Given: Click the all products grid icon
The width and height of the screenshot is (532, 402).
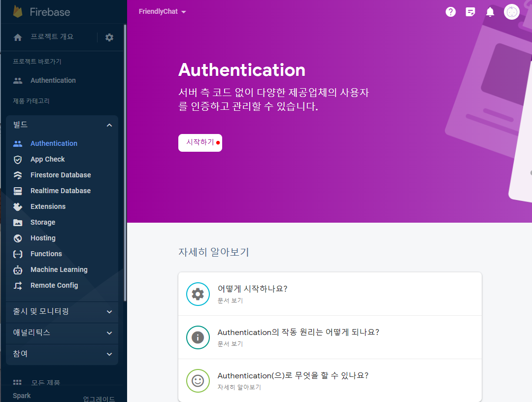Looking at the screenshot, I should point(17,382).
